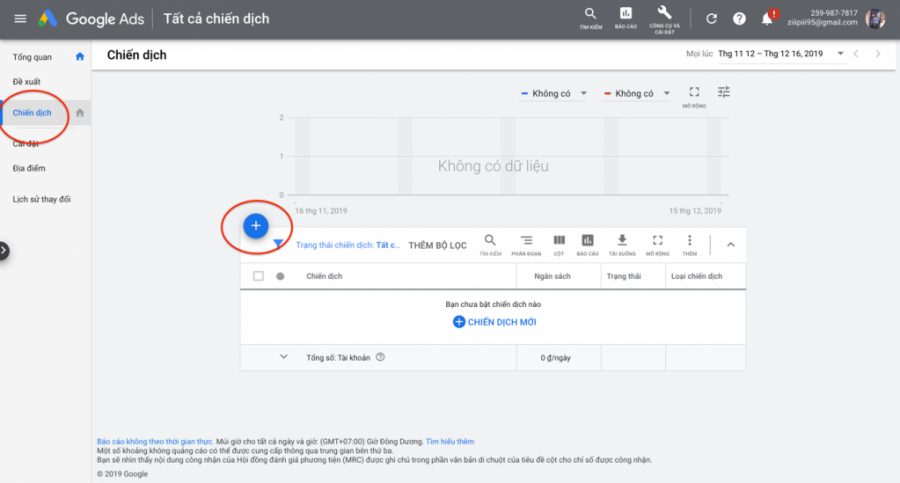This screenshot has height=483, width=900.
Task: Expand table with Mở rộng toolbar icon
Action: [658, 245]
